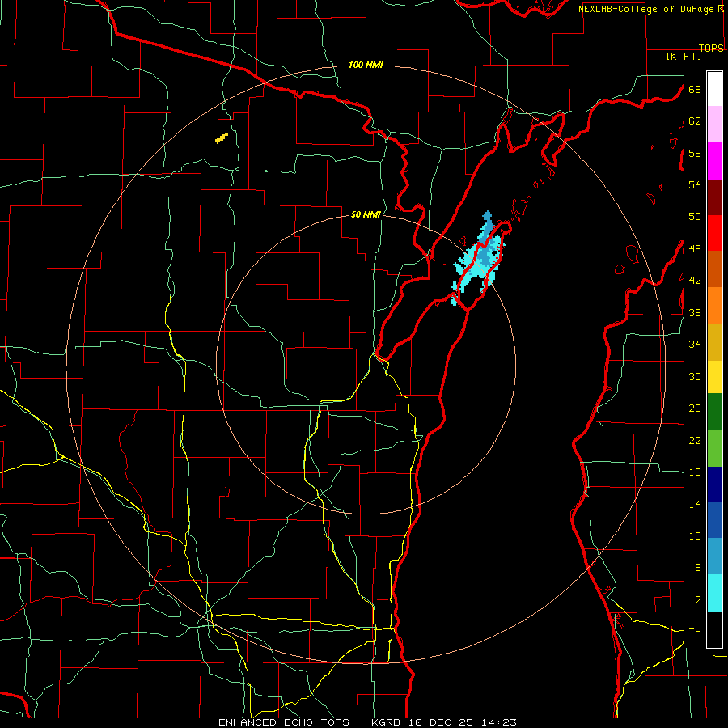Click the K FT units label
The image size is (728, 728).
tap(684, 56)
